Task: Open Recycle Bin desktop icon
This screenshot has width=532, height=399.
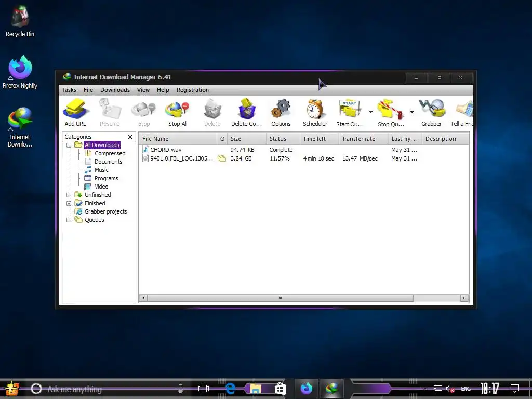Action: tap(20, 21)
